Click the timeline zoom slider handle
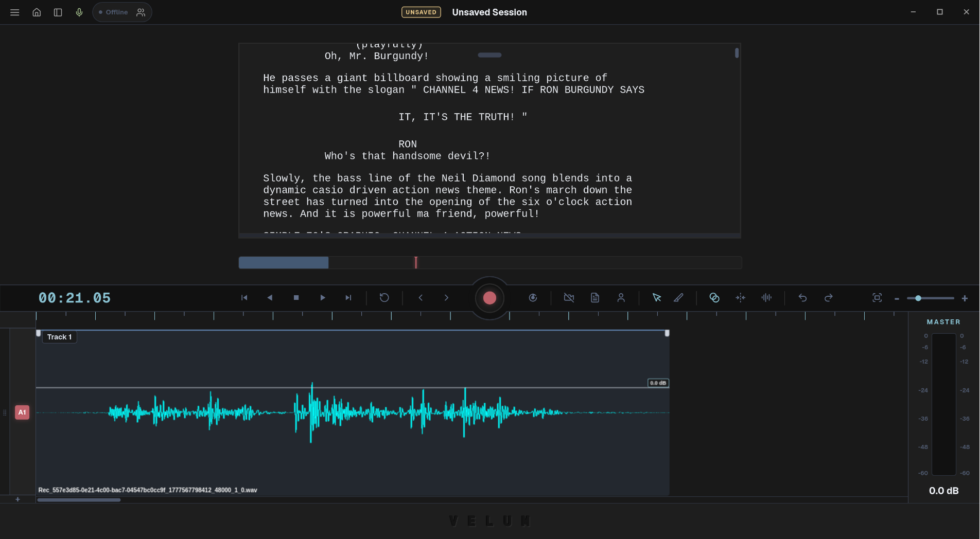The width and height of the screenshot is (980, 539). (x=918, y=298)
